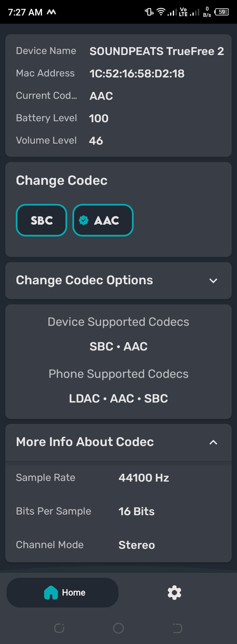
Task: Tap the Android back navigation button
Action: click(177, 628)
